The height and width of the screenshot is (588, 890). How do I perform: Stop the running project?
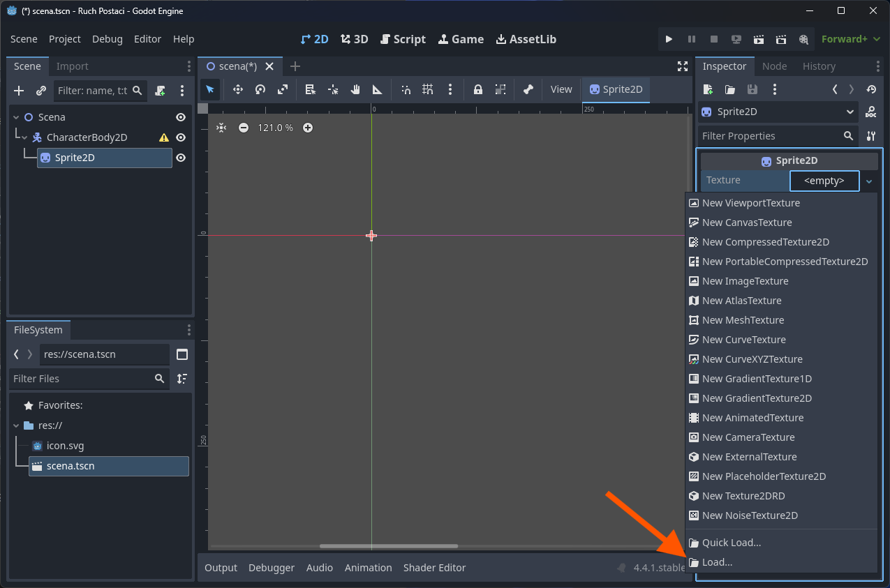point(714,39)
